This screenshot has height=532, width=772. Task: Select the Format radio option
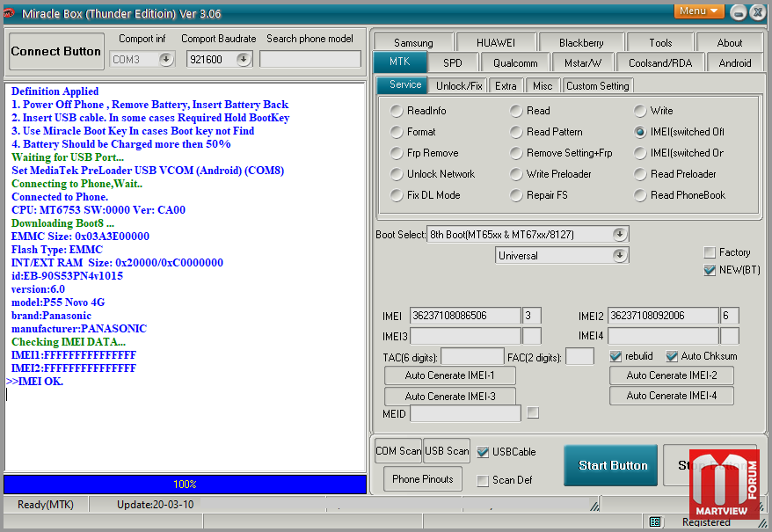click(x=397, y=132)
